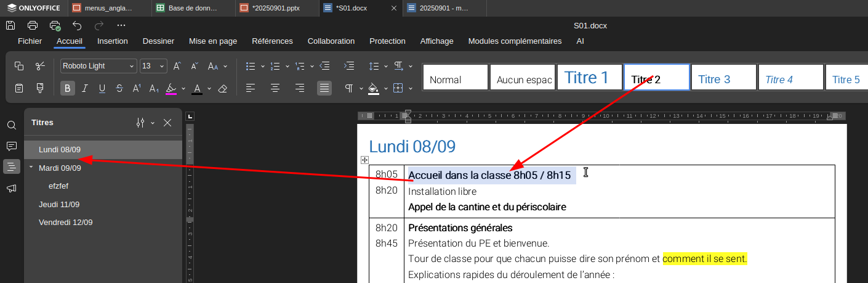The image size is (868, 283).
Task: Open the Bullets list dropdown arrow
Action: point(263,66)
